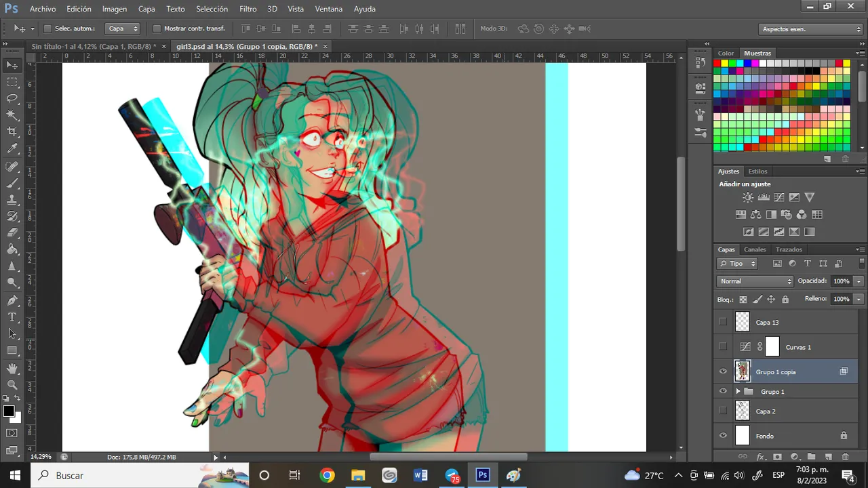Open the Capa menu
Screen dimensions: 868x488
coord(146,9)
